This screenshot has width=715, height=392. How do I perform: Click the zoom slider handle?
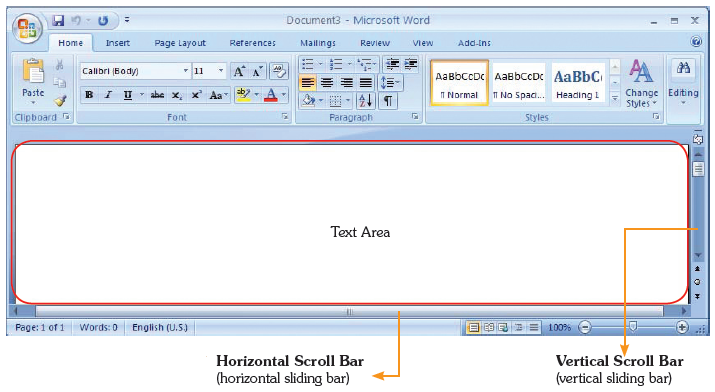[x=633, y=326]
